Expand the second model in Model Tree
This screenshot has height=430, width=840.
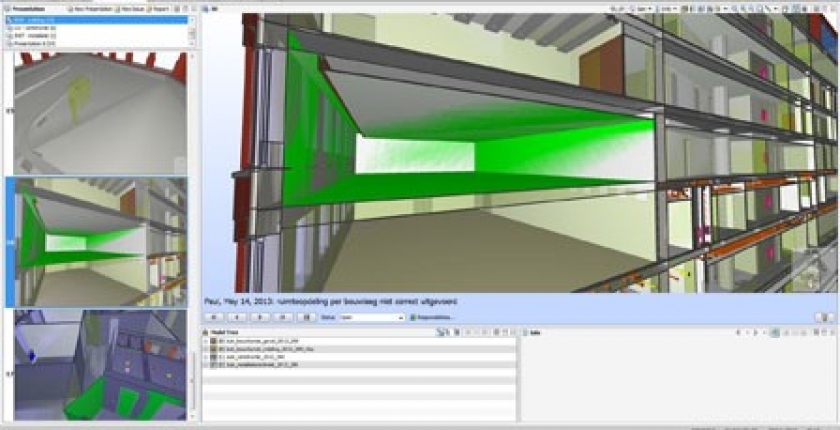click(x=206, y=350)
